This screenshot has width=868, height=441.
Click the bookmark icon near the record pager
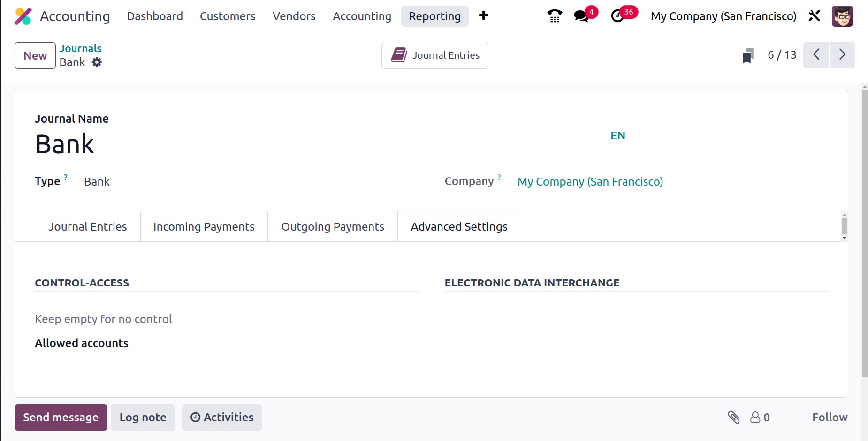[x=748, y=55]
